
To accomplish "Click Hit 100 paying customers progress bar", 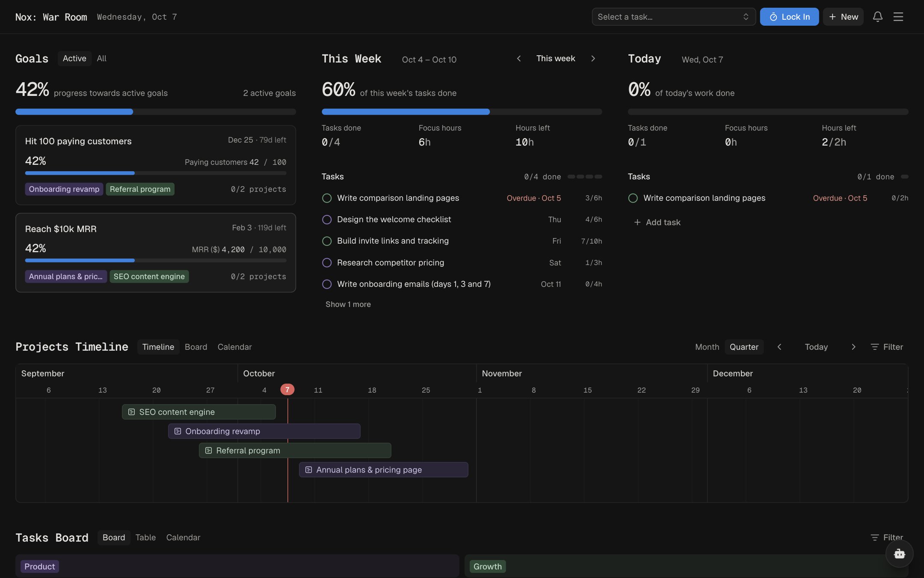I will (156, 173).
